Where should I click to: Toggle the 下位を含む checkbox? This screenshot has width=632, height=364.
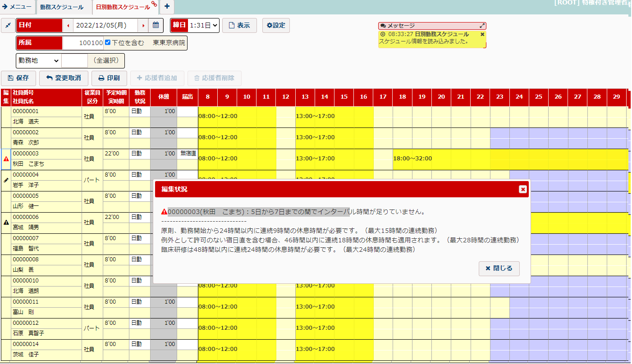[108, 43]
